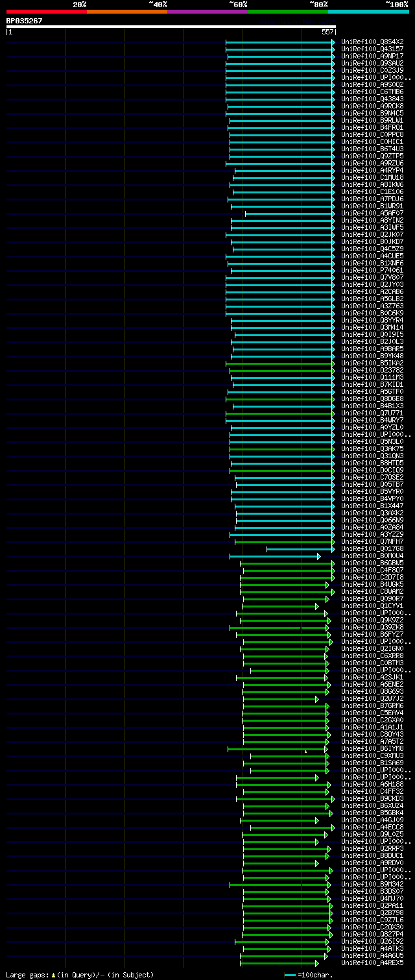
Task: Click the UniRef100_Q43843 entry
Action: pyautogui.click(x=372, y=99)
